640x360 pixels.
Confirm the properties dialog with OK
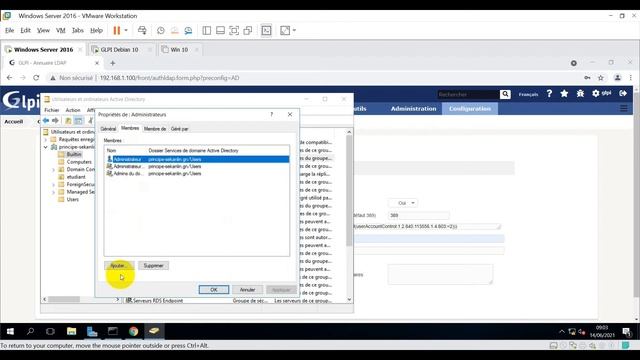click(214, 290)
